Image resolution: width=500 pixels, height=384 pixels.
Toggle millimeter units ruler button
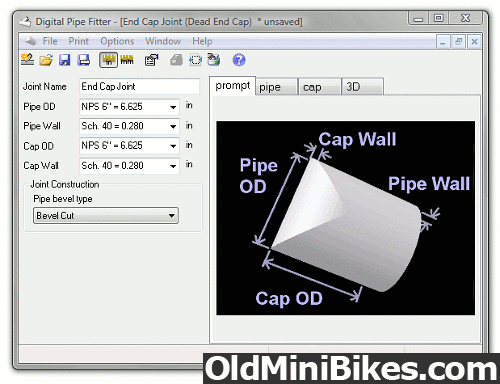(127, 60)
